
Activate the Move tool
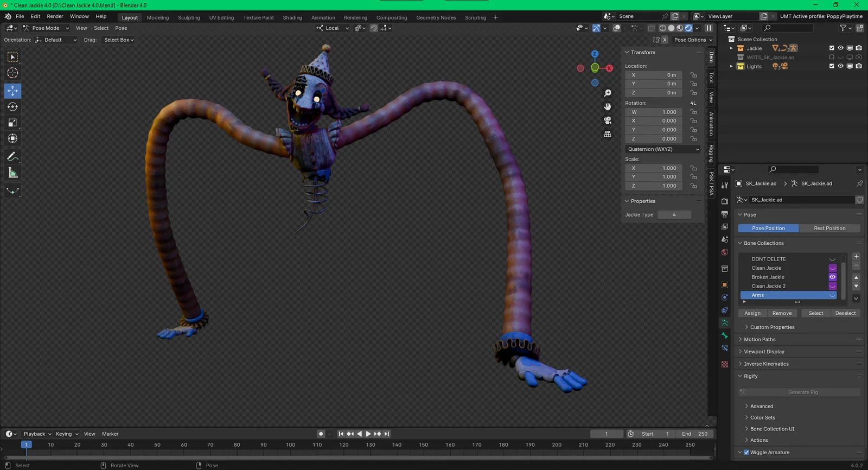[12, 91]
